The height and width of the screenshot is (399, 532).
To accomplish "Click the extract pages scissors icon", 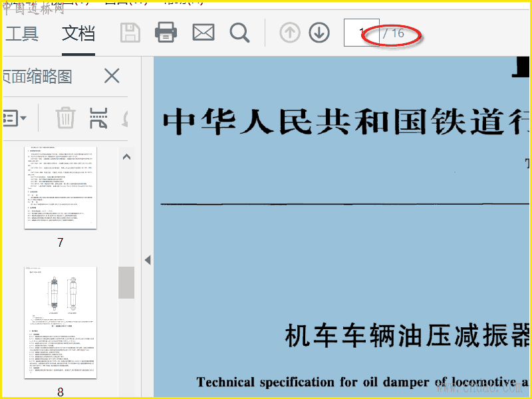I will tap(98, 118).
